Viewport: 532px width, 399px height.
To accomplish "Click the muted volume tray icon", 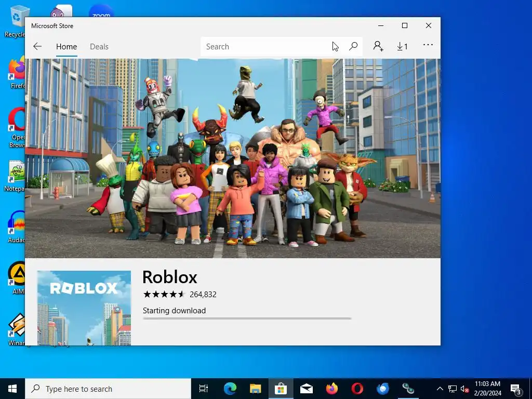I will pos(464,389).
